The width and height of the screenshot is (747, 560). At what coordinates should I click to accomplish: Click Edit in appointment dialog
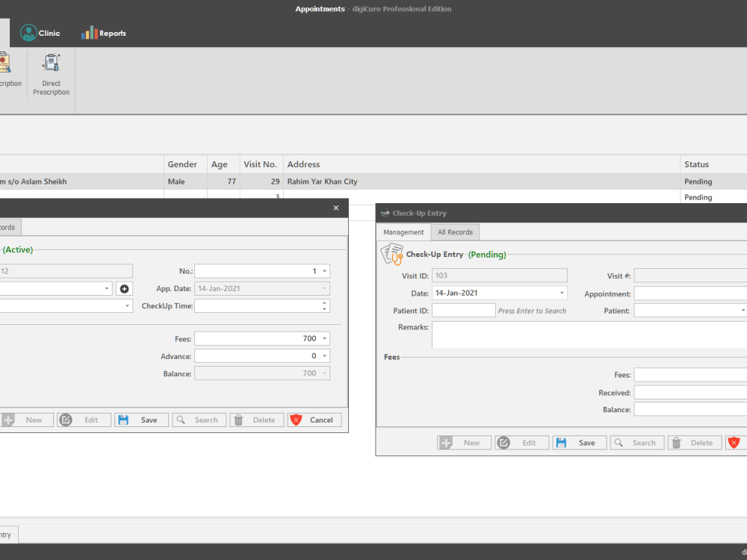tap(84, 420)
